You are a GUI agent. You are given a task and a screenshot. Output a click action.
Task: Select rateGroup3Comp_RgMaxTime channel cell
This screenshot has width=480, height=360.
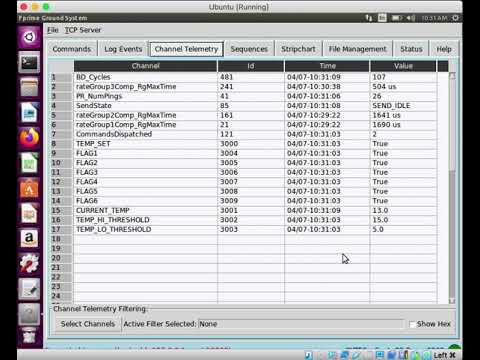coord(145,87)
